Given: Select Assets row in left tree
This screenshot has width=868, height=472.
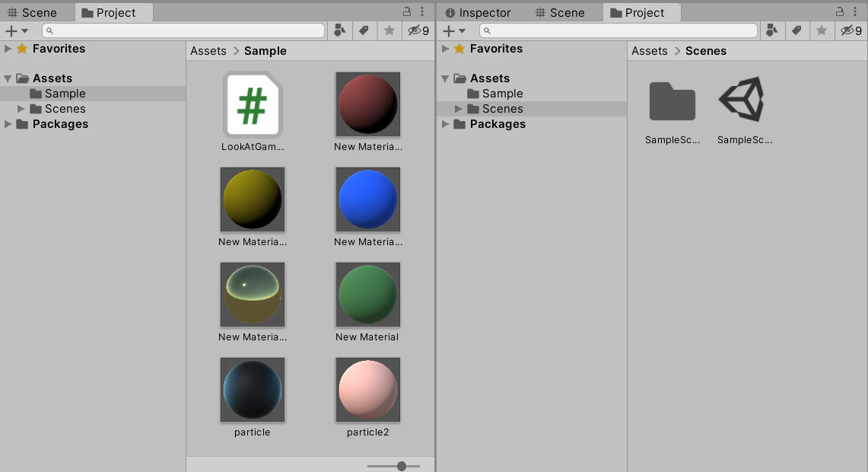Looking at the screenshot, I should coord(93,78).
